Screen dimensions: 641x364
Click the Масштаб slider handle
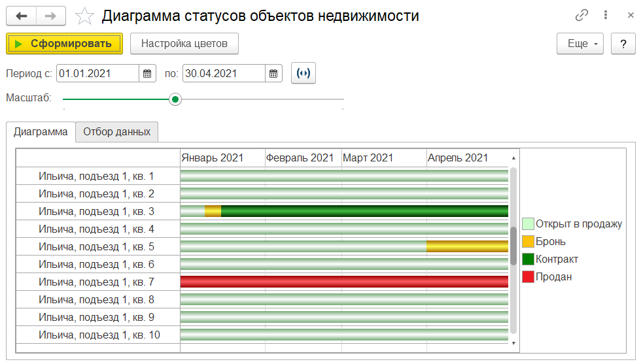175,99
